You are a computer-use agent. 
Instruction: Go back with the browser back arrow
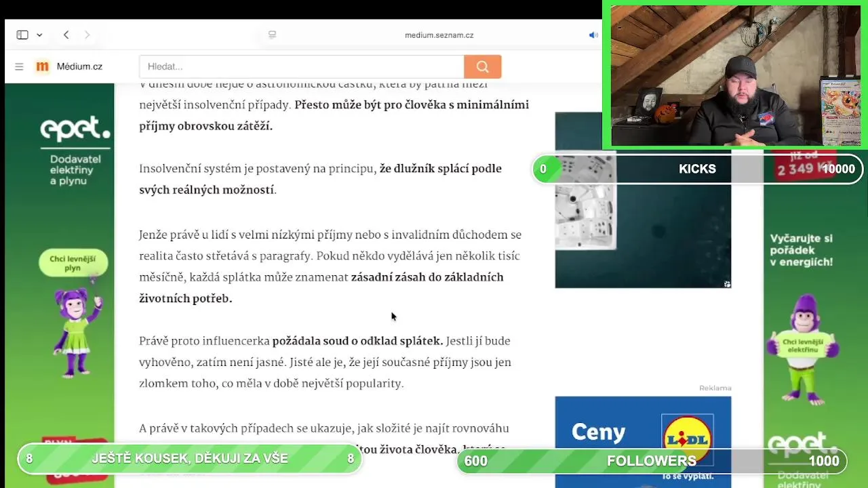(x=66, y=35)
